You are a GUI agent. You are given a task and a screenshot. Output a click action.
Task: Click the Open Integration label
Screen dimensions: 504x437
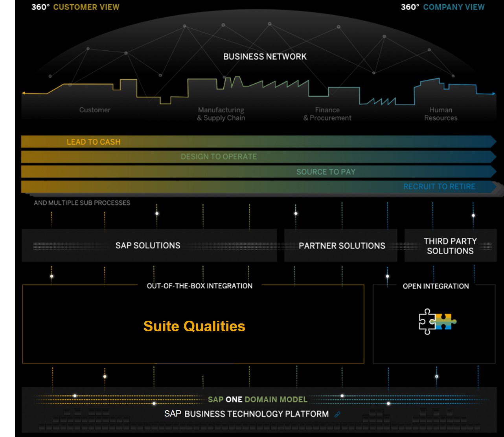pyautogui.click(x=436, y=286)
